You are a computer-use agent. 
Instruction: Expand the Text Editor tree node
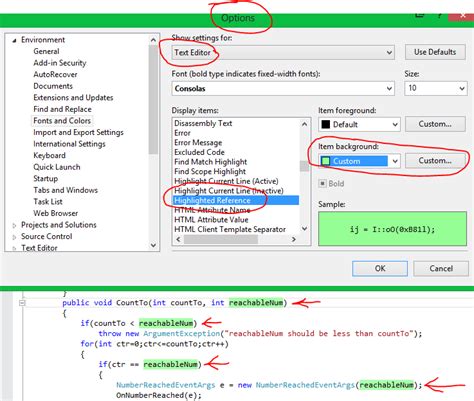(x=14, y=248)
